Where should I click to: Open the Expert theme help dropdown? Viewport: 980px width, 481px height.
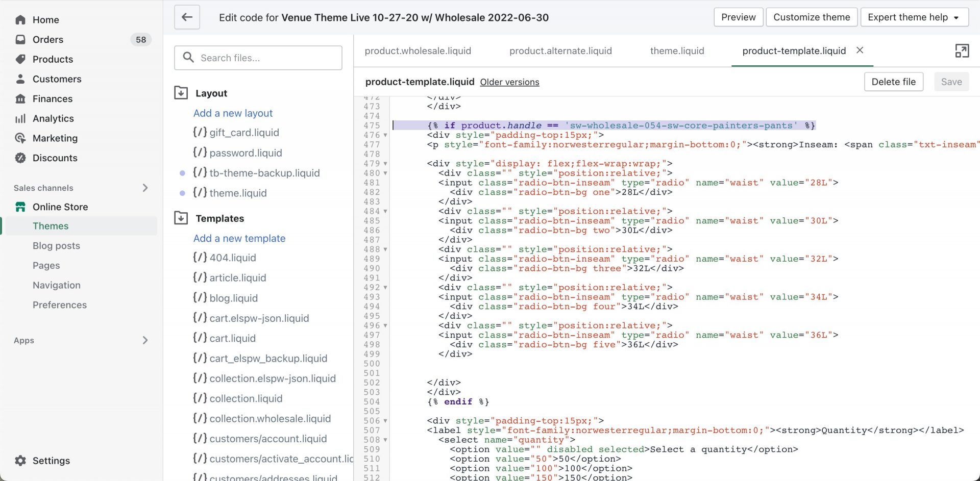[x=914, y=17]
